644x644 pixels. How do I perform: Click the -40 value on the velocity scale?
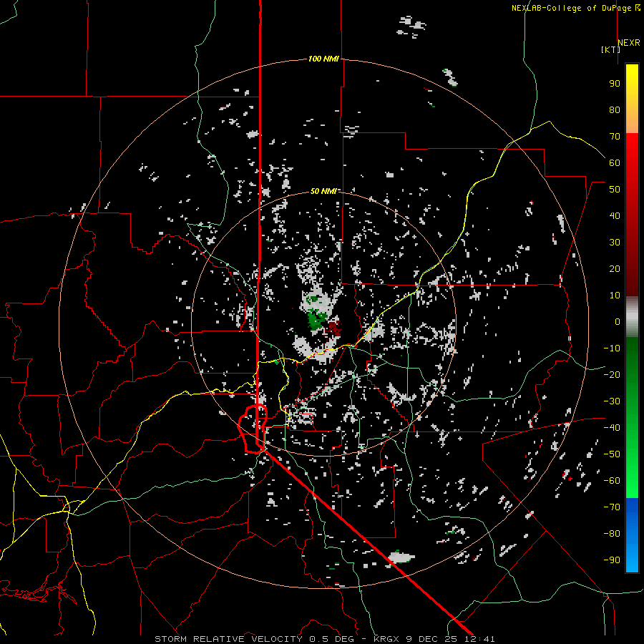(612, 428)
